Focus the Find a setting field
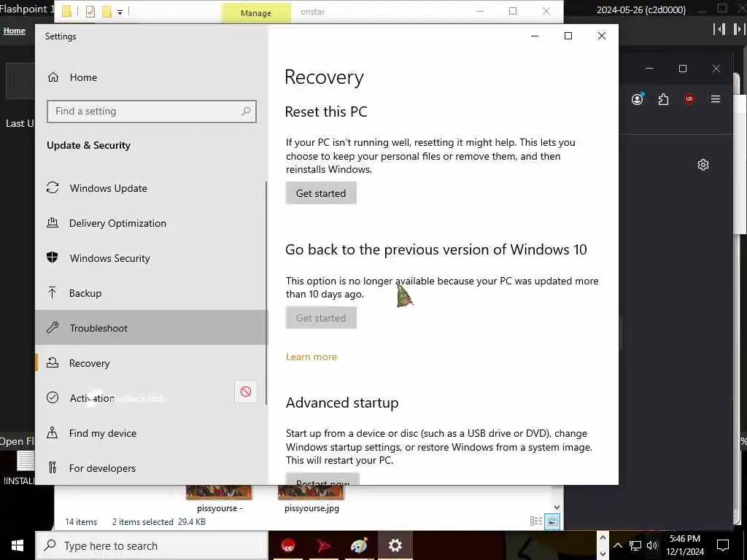This screenshot has height=560, width=747. point(152,112)
